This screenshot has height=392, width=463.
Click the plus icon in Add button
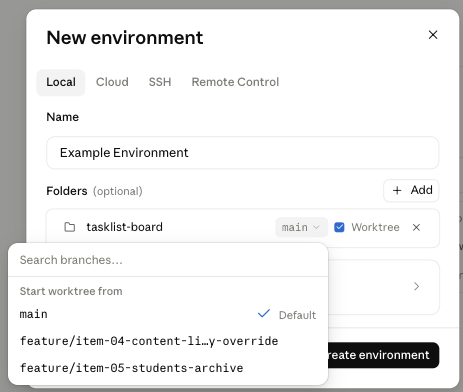click(x=397, y=191)
